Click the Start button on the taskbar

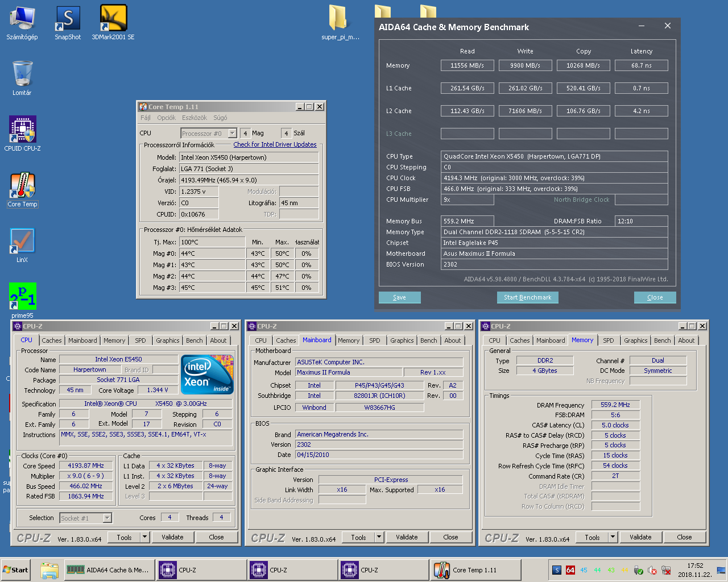coord(15,570)
